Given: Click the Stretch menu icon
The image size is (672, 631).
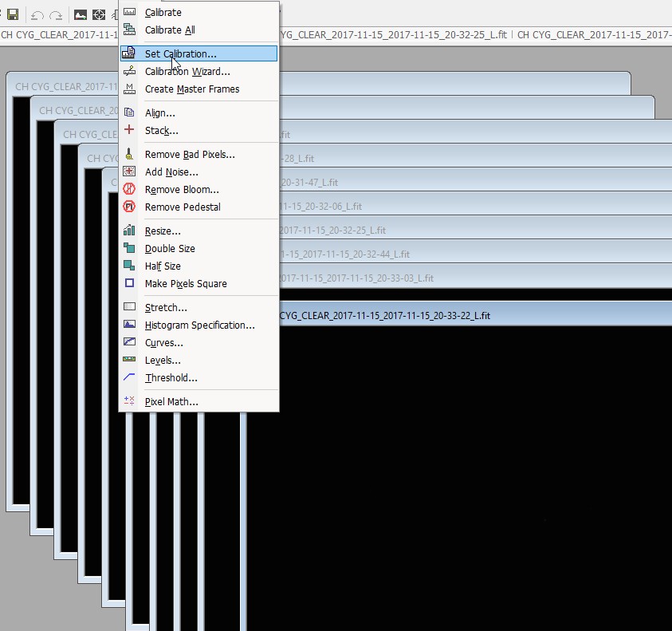Looking at the screenshot, I should [129, 306].
